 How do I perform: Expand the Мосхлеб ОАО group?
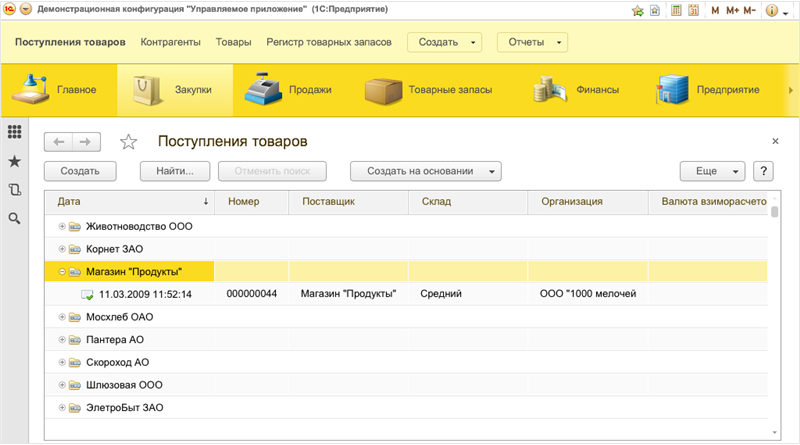pos(62,317)
